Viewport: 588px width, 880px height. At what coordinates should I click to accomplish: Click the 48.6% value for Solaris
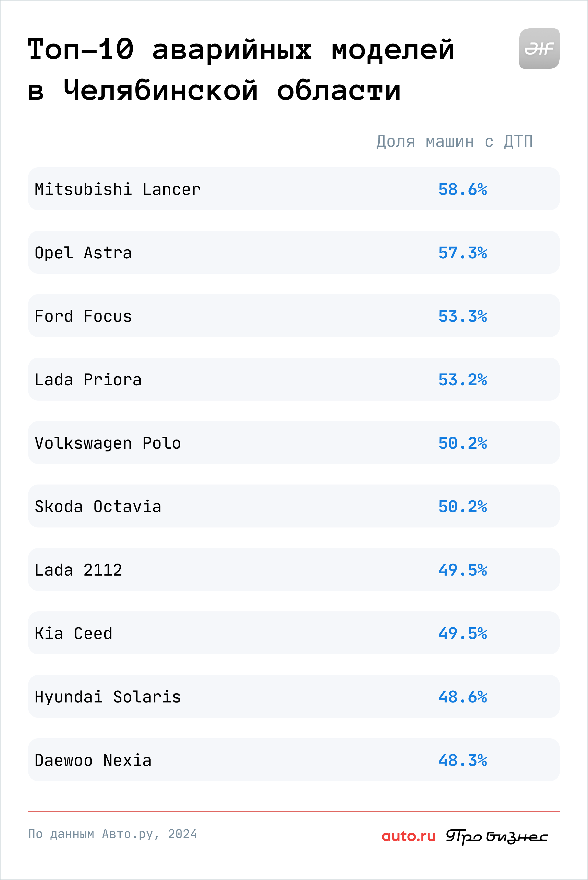click(463, 697)
